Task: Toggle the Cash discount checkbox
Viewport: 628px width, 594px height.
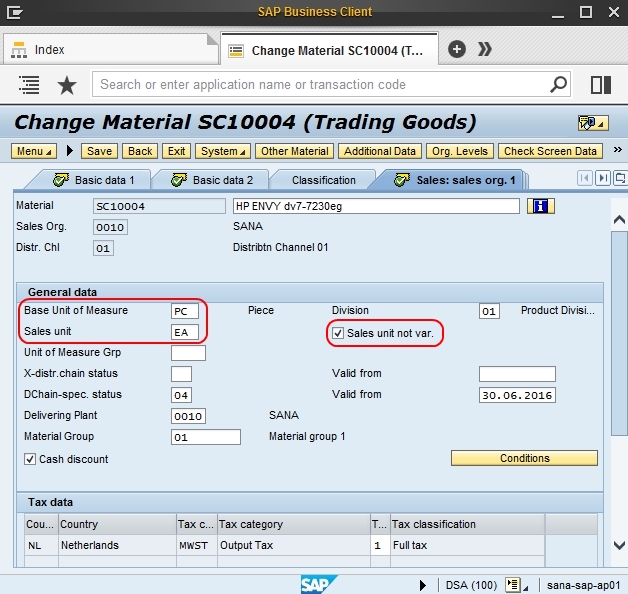Action: coord(30,459)
